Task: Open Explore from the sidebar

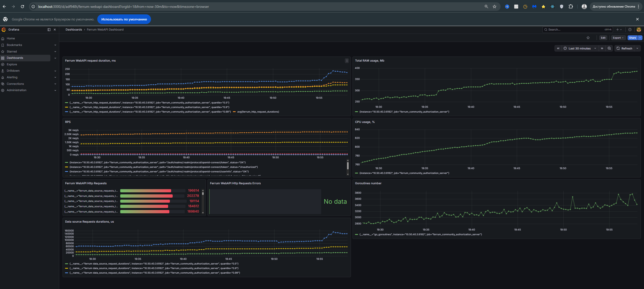Action: (x=11, y=64)
